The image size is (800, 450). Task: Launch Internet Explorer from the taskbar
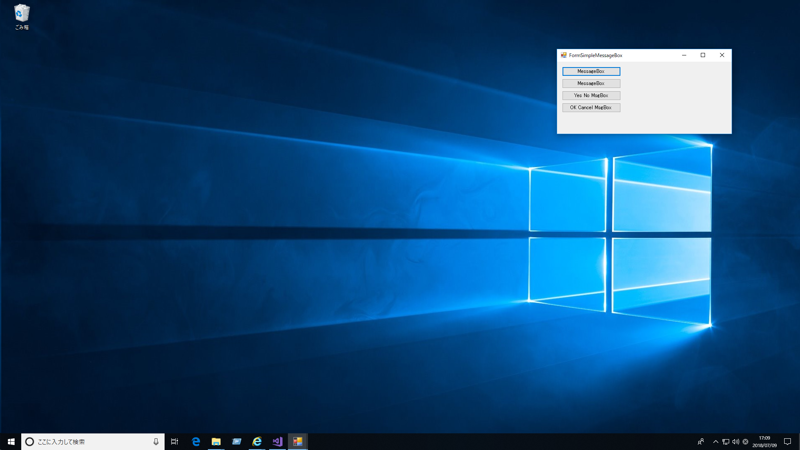[x=257, y=441]
